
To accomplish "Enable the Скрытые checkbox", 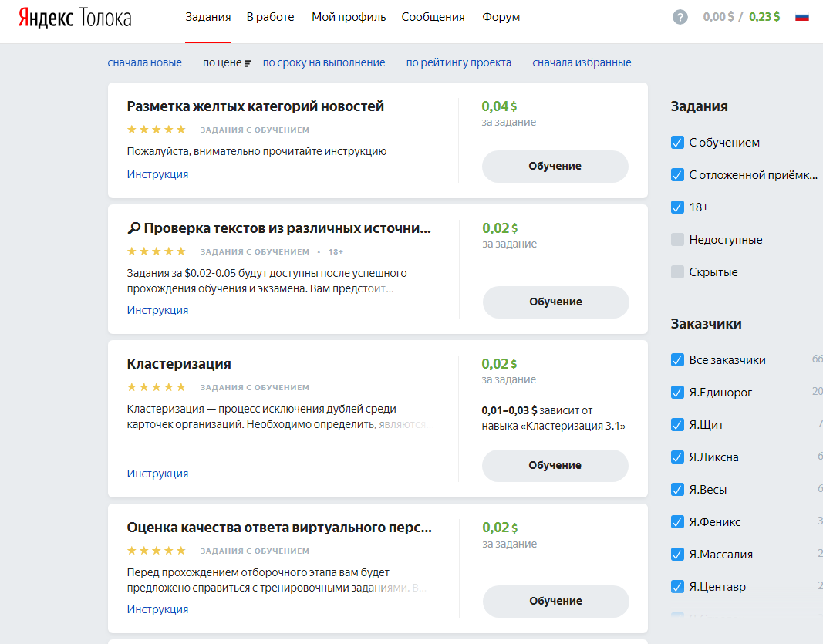I will coord(677,272).
